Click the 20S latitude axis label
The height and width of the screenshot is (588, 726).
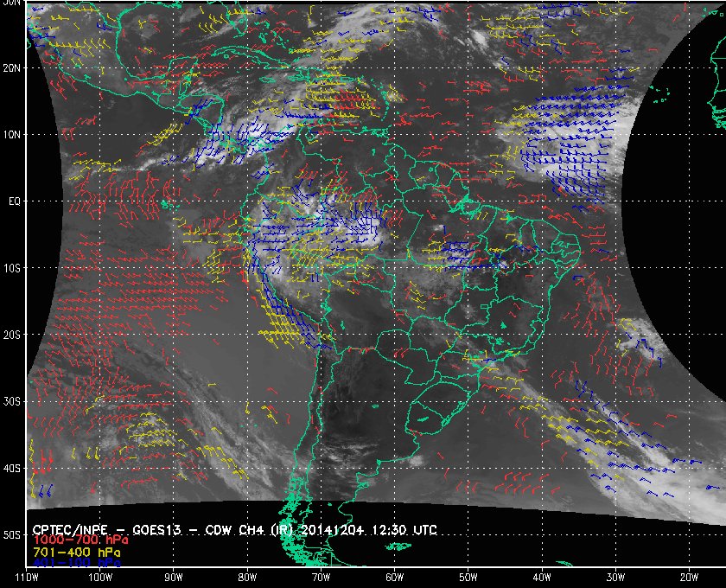11,335
